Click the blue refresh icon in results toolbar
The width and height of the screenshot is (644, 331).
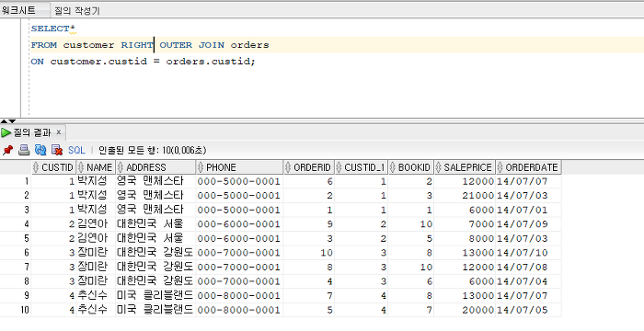pyautogui.click(x=40, y=150)
